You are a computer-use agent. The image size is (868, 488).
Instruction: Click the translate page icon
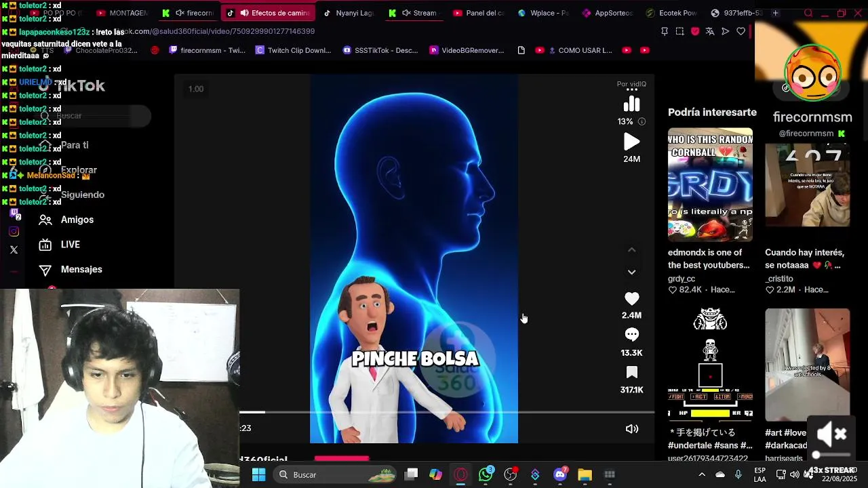pyautogui.click(x=710, y=31)
